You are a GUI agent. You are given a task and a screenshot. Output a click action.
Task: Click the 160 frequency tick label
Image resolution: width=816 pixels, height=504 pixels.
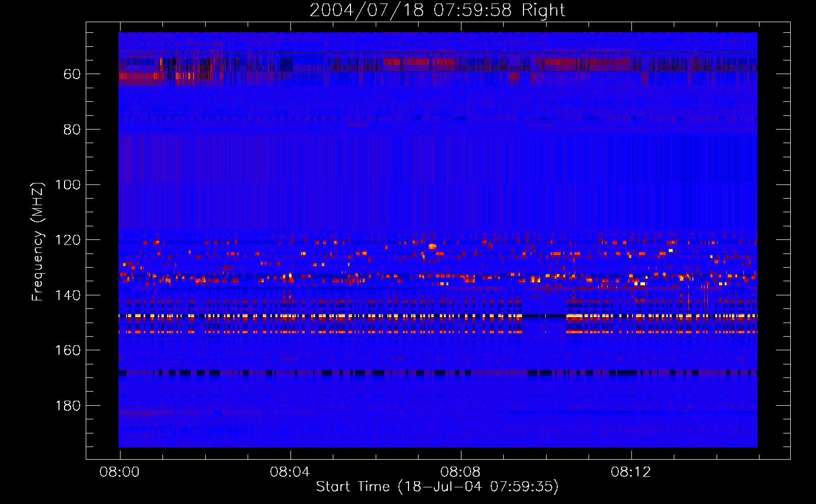click(x=68, y=351)
